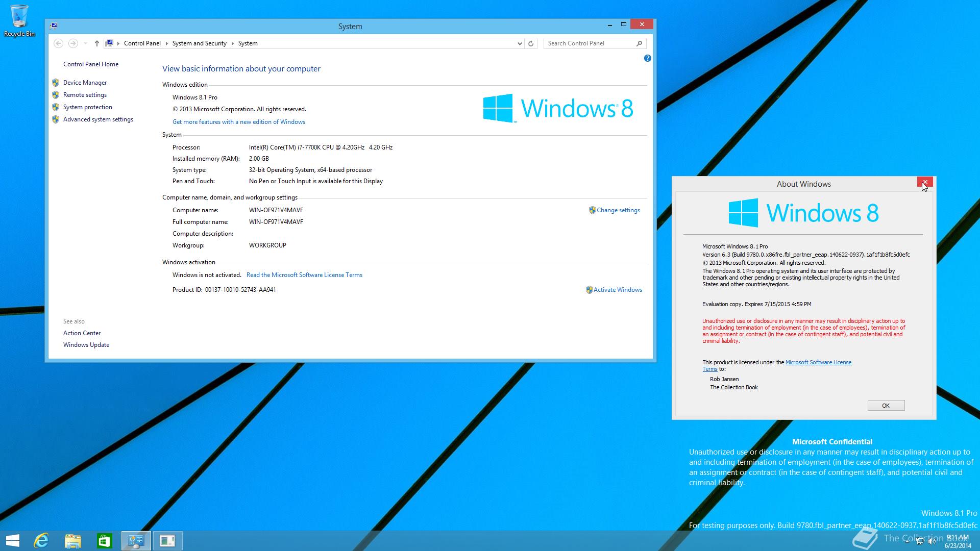Click OK in About Windows dialog
The width and height of the screenshot is (980, 551).
coord(886,406)
